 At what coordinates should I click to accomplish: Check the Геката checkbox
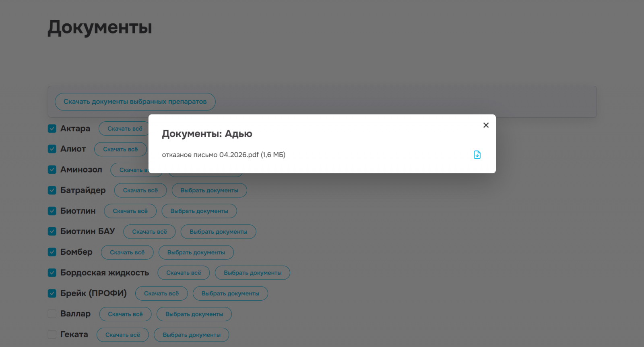pyautogui.click(x=52, y=335)
